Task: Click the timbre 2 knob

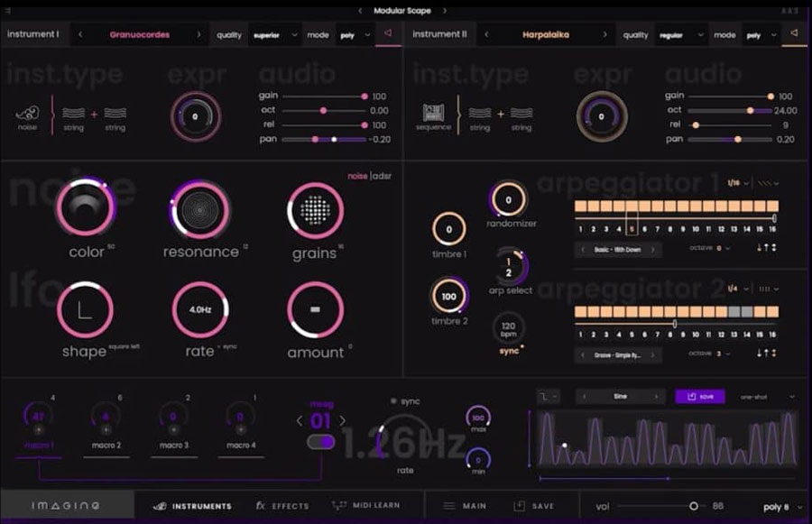Action: [x=449, y=296]
